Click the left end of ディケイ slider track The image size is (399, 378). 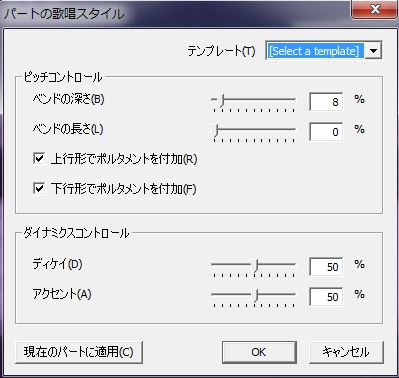pyautogui.click(x=214, y=264)
